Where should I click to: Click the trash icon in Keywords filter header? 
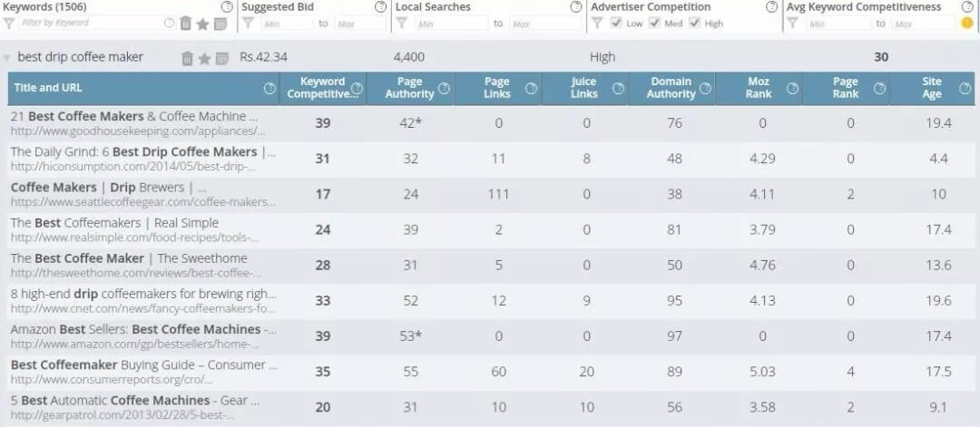point(186,24)
